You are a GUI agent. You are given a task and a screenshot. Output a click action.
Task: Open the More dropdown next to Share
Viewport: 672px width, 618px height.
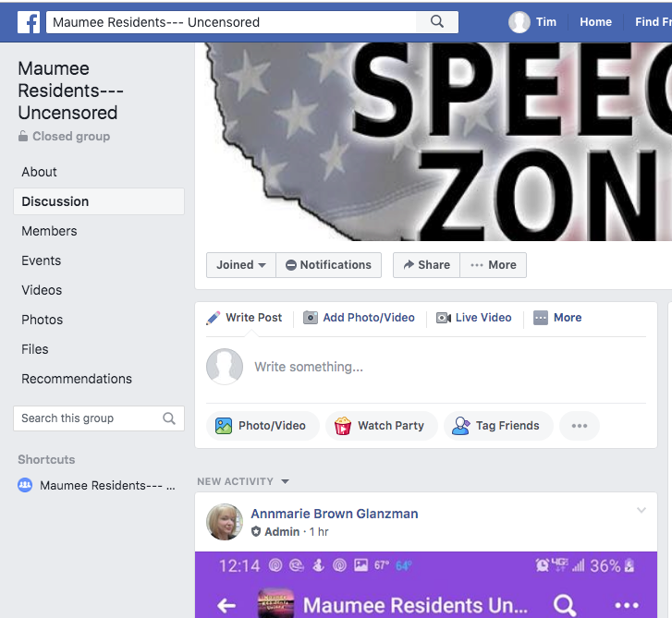pos(494,265)
